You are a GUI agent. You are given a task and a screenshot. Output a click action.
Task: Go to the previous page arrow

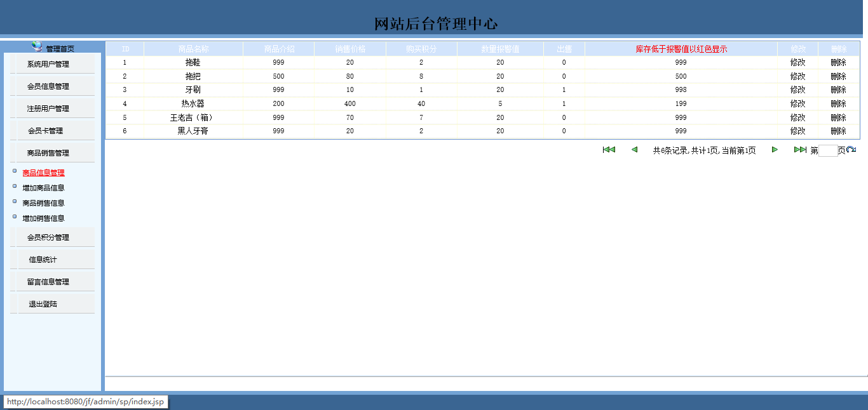[634, 150]
